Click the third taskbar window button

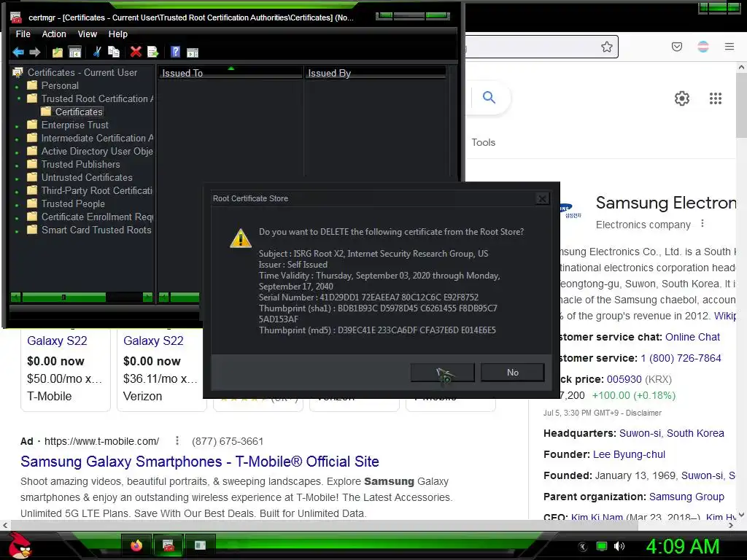tap(201, 545)
